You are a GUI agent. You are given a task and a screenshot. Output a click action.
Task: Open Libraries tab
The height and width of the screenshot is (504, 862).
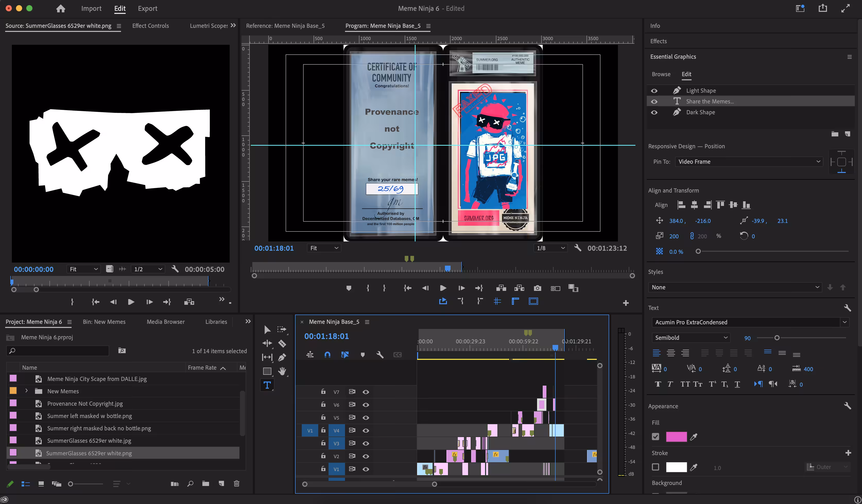216,322
